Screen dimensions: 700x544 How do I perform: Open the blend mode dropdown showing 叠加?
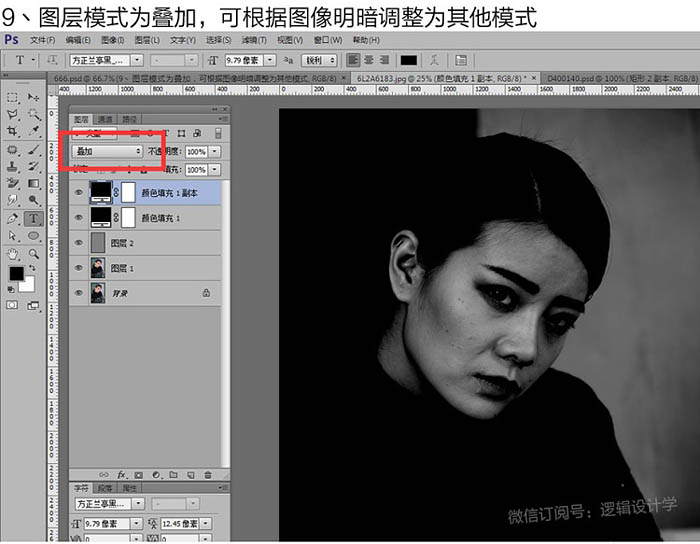coord(108,152)
